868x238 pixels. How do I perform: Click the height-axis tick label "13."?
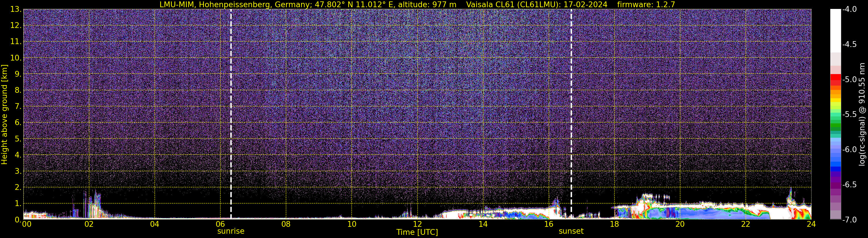[x=16, y=10]
